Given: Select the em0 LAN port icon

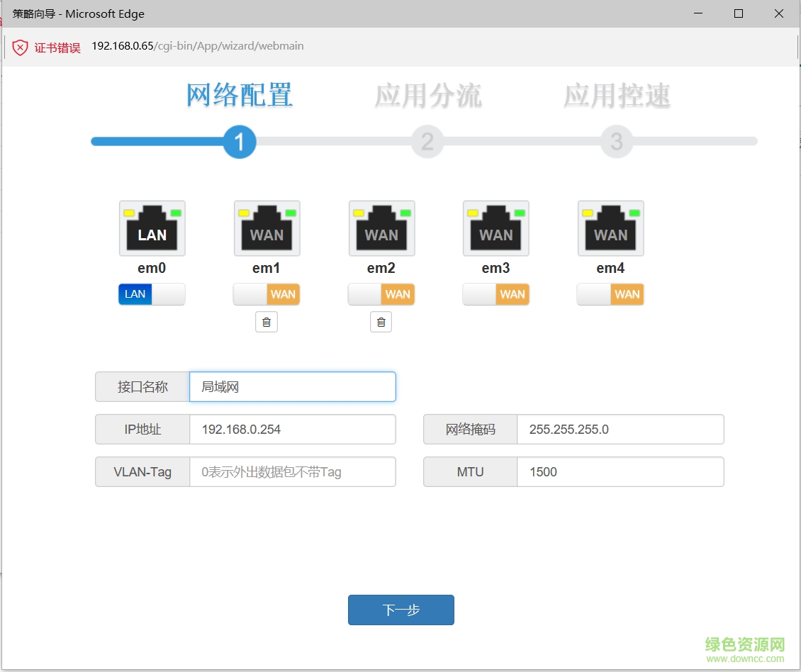Looking at the screenshot, I should 152,228.
